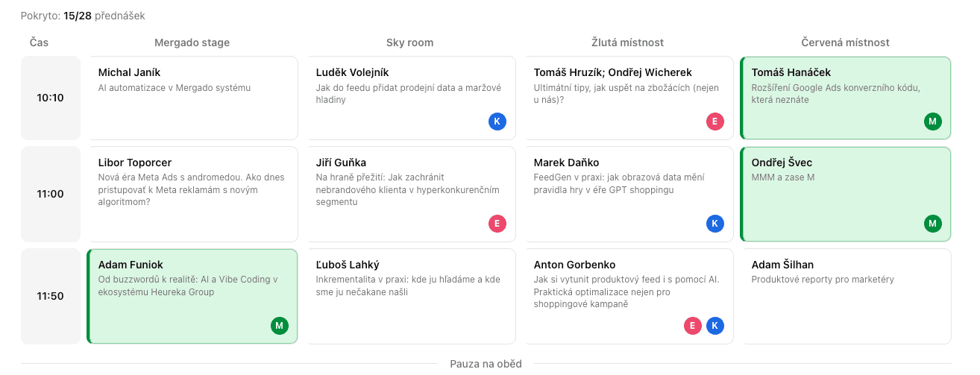
Task: Click the K badge on Luděk Volejník's talk
Action: click(497, 122)
